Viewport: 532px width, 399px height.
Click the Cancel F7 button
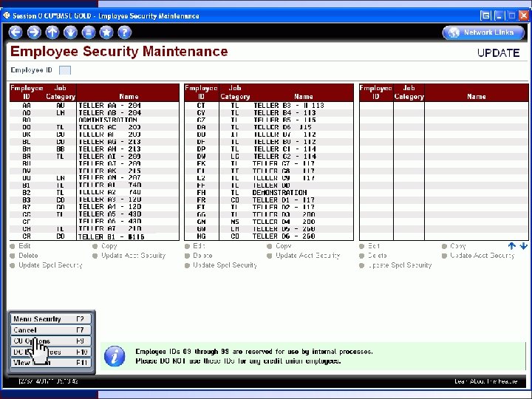[x=51, y=330]
